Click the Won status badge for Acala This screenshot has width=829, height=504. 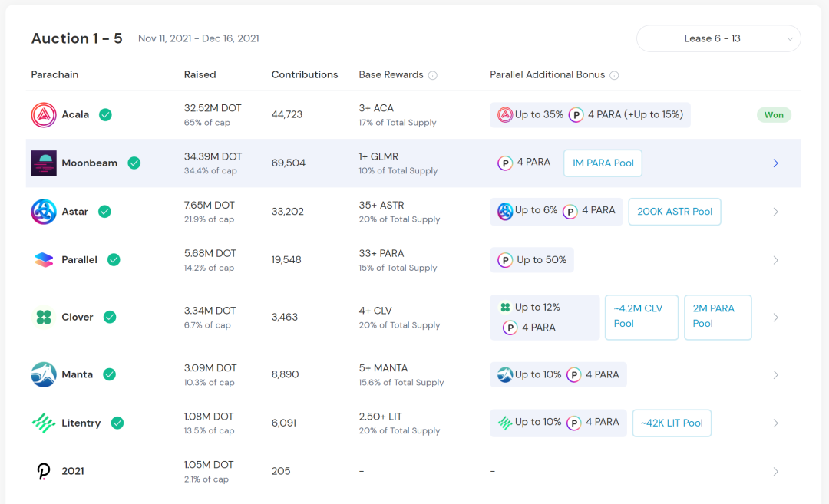pos(774,114)
